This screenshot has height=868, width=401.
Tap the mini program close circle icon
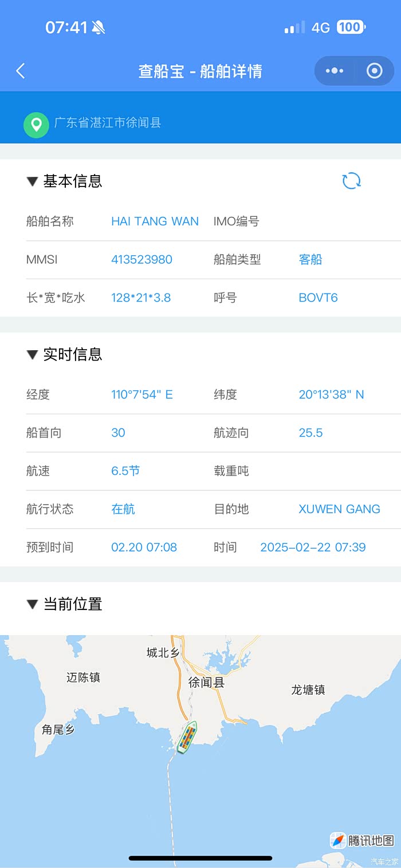pyautogui.click(x=374, y=71)
